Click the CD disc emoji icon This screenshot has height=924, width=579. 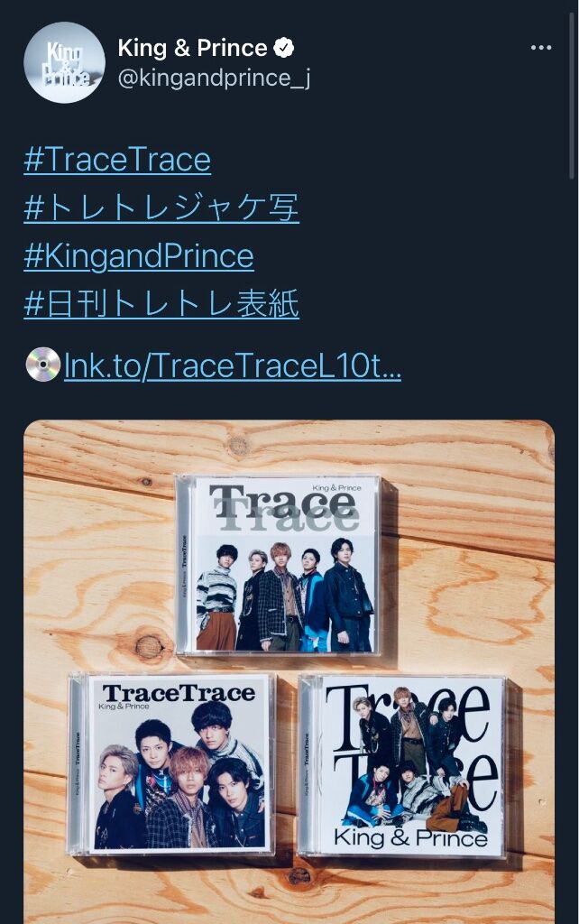(43, 365)
